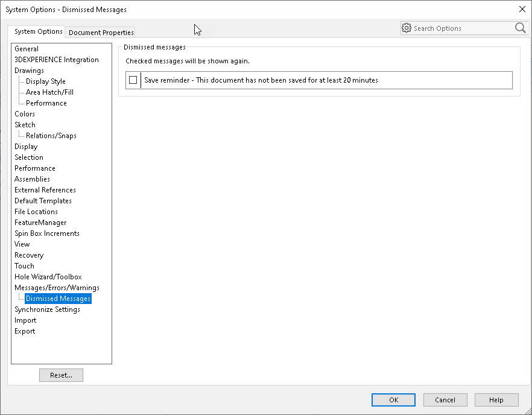Select Relations/Snaps under Sketch
Screen dimensions: 532x415
click(x=51, y=136)
